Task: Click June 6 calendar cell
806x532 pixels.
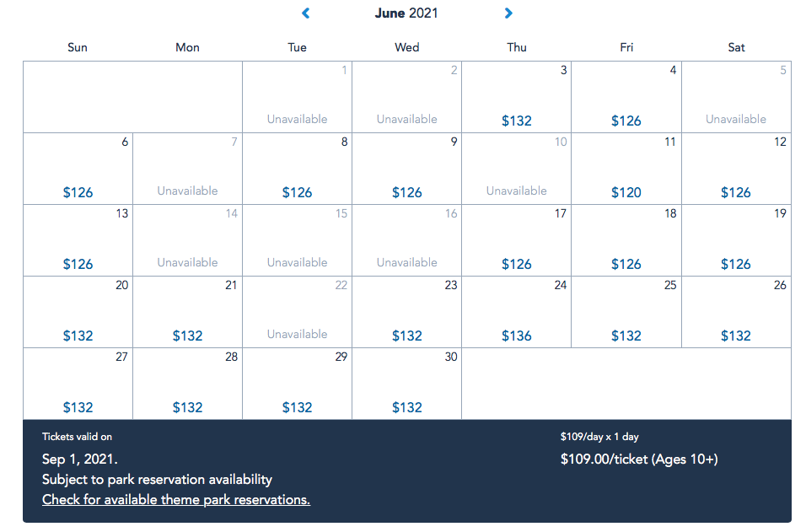Action: pyautogui.click(x=78, y=169)
